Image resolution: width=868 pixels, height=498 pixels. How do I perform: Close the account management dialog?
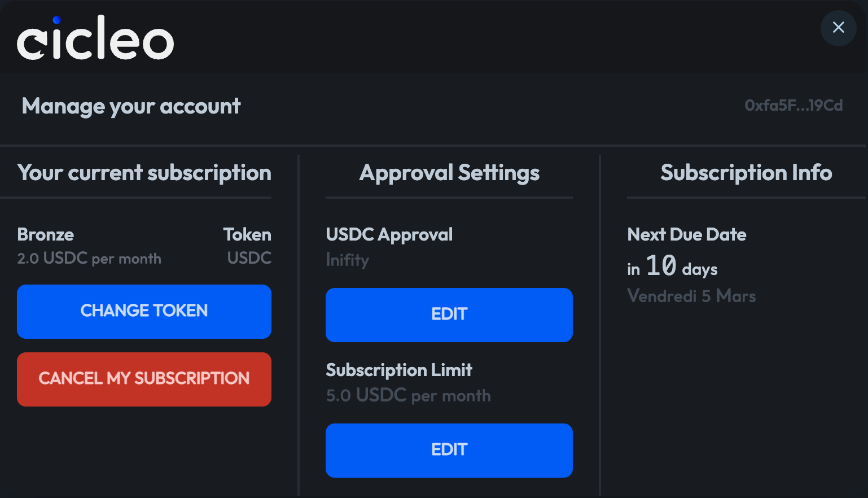[838, 28]
